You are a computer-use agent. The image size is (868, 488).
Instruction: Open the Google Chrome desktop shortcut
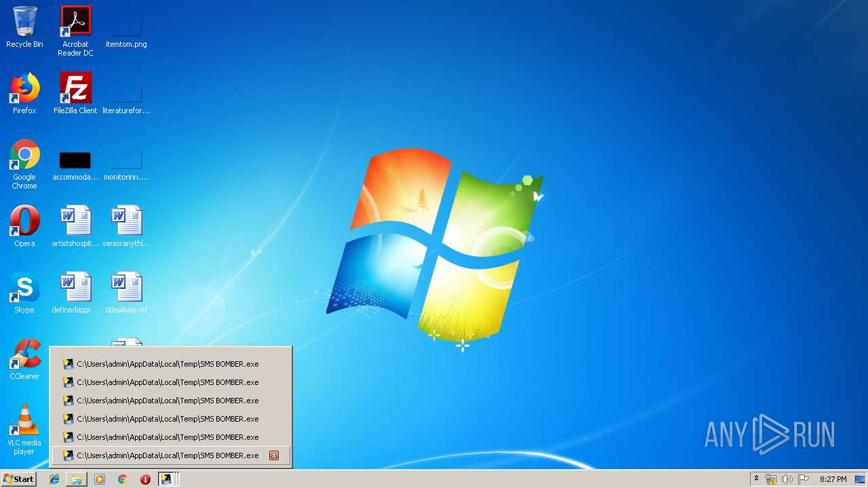(x=24, y=165)
